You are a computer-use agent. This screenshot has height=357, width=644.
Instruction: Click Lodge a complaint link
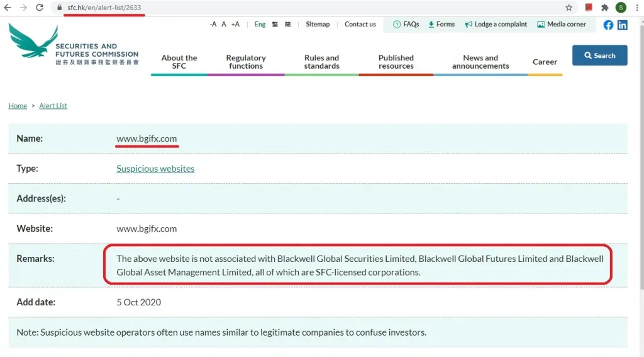[x=496, y=25]
